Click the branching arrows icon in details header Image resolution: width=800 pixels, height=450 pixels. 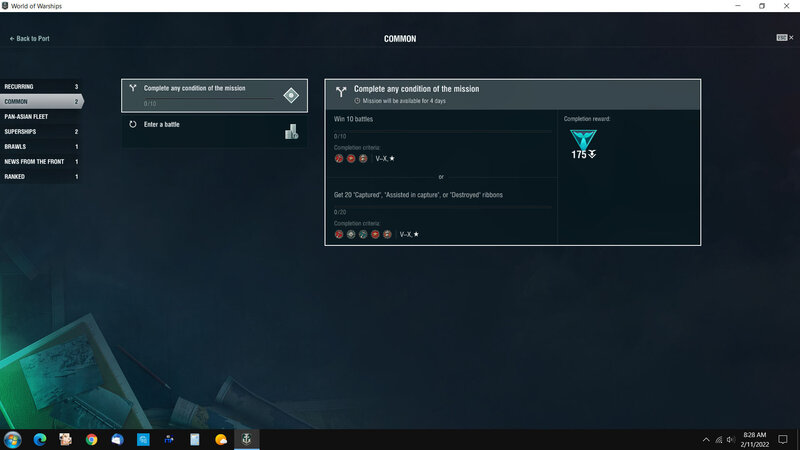pos(341,91)
